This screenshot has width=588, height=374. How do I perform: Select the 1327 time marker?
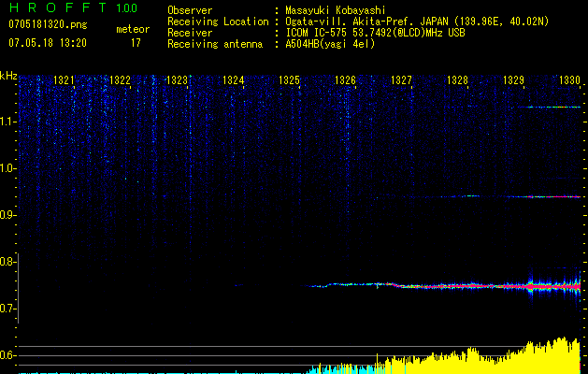pos(401,81)
